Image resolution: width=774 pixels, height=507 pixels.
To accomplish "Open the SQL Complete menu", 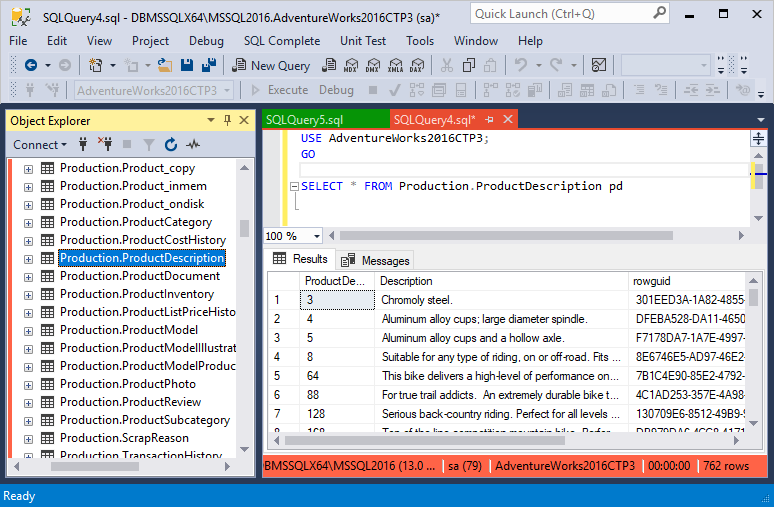I will tap(282, 40).
